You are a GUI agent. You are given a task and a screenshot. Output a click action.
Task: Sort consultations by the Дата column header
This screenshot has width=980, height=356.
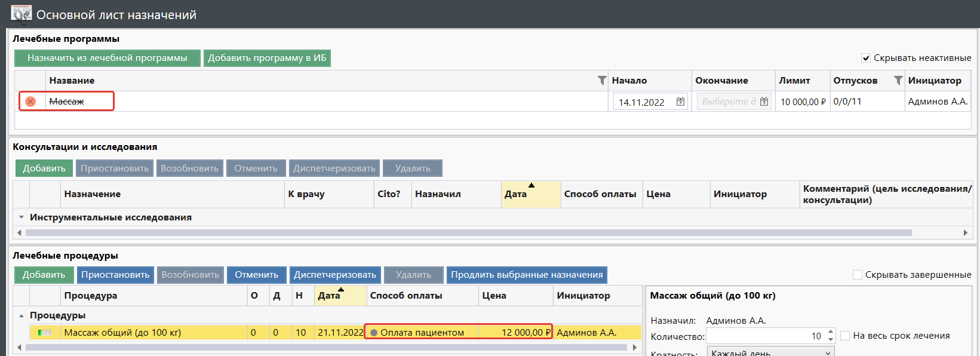tap(515, 194)
